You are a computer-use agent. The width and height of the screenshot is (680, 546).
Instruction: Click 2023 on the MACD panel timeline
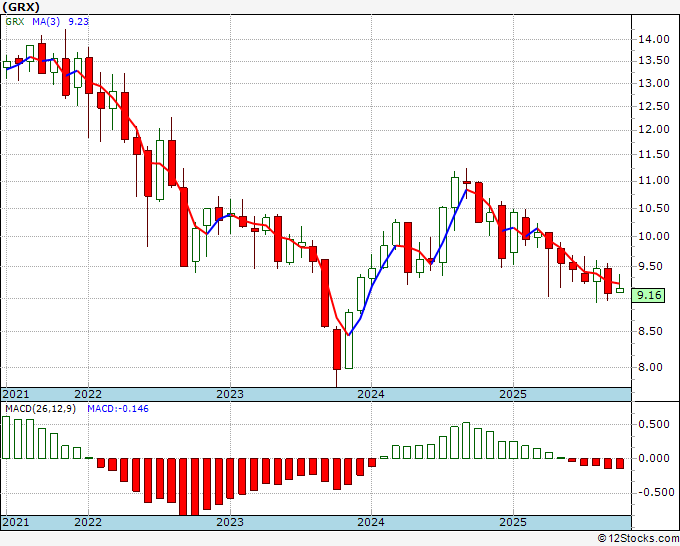(230, 522)
